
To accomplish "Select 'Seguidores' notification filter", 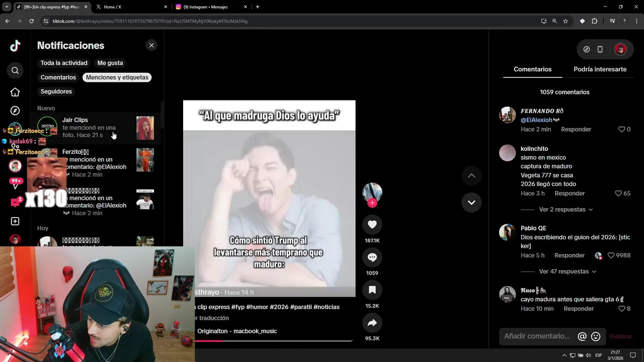I will pyautogui.click(x=56, y=92).
